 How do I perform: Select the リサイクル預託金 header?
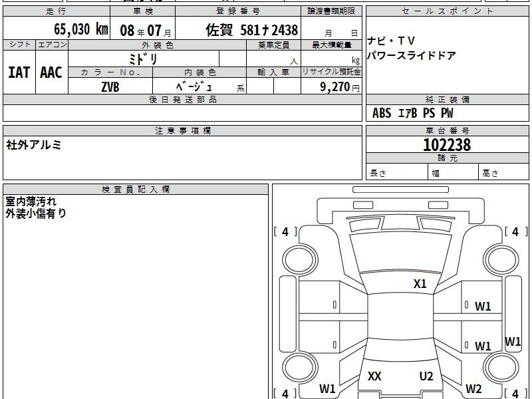(x=331, y=72)
